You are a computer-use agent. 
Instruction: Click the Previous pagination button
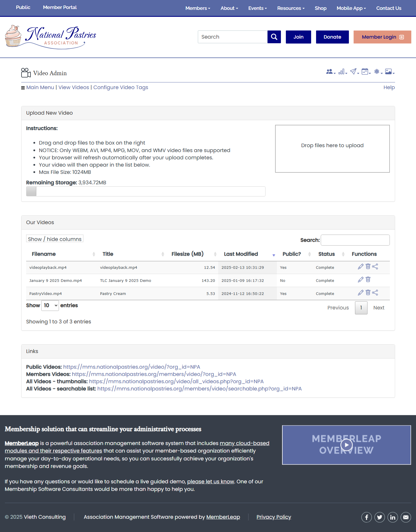click(x=338, y=308)
